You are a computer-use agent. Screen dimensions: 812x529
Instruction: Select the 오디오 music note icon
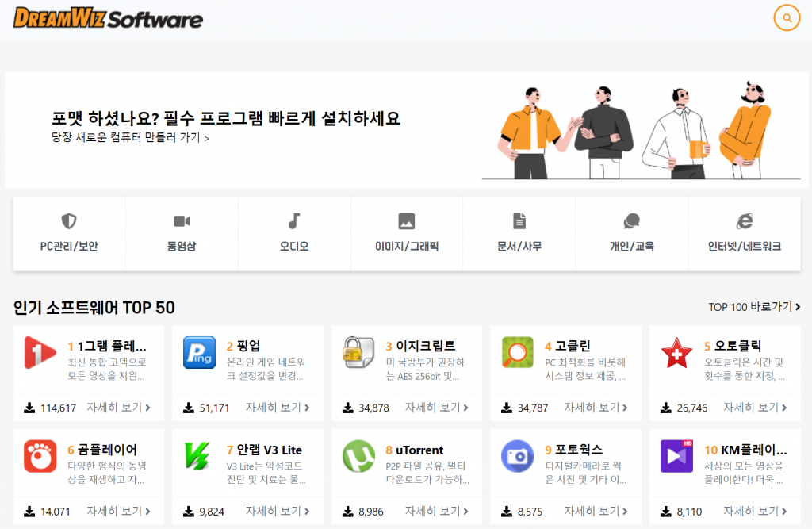[294, 221]
